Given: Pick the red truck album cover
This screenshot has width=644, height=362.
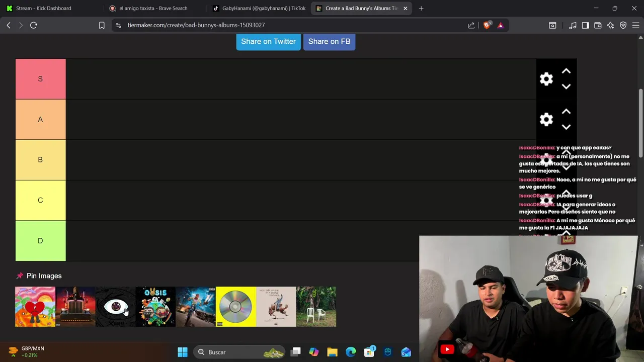Looking at the screenshot, I should coord(75,307).
